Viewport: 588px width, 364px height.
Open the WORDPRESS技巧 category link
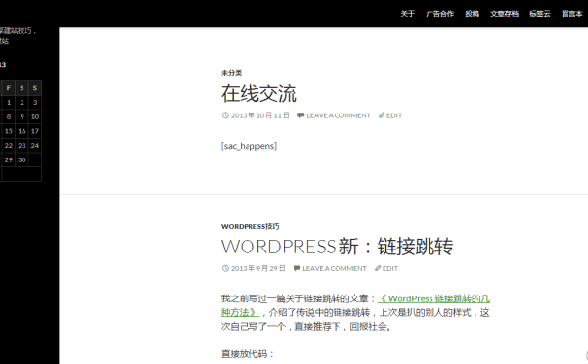[x=250, y=226]
